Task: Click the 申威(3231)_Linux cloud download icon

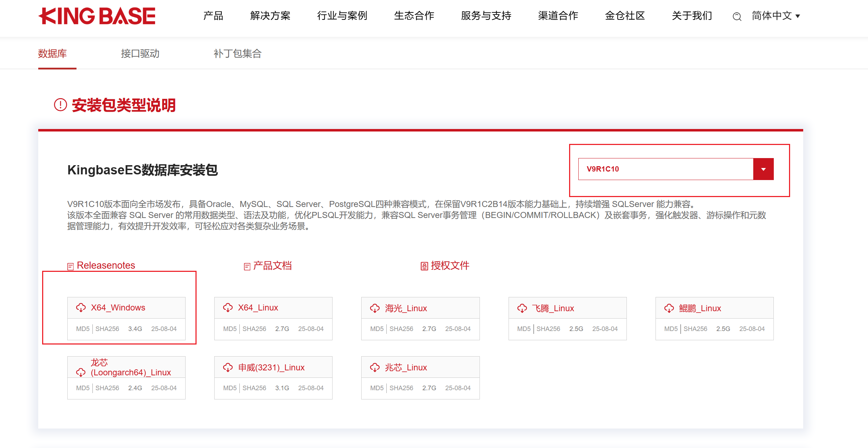Action: pos(228,368)
